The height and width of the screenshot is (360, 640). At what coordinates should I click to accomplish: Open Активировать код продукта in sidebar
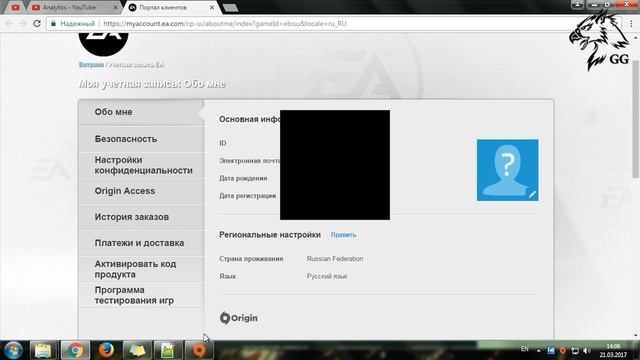[141, 269]
